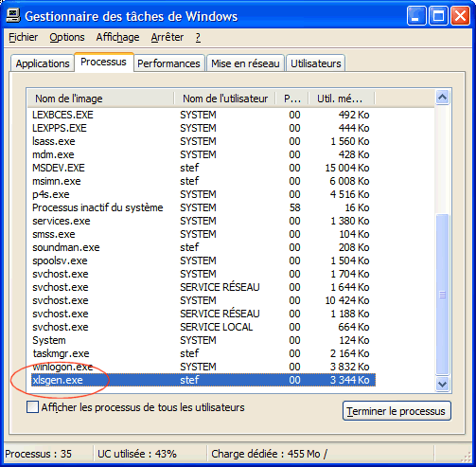This screenshot has height=467, width=476.
Task: Minimize the Gestionnaire des tâches window
Action: tap(416, 15)
